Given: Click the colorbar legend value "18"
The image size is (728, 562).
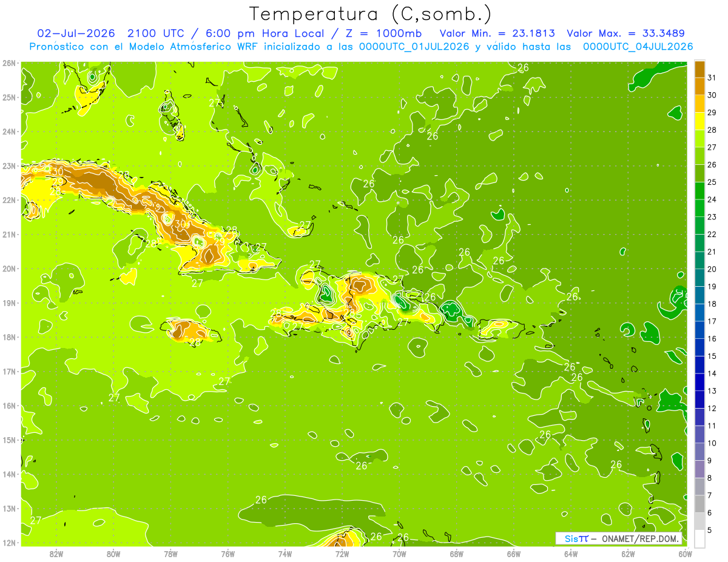Looking at the screenshot, I should click(712, 304).
